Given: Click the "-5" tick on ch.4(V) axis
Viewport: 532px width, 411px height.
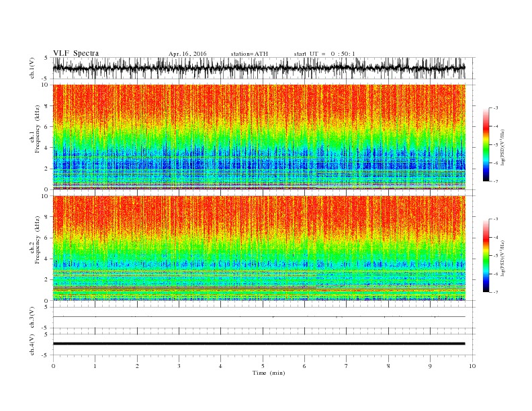Looking at the screenshot, I should [46, 355].
